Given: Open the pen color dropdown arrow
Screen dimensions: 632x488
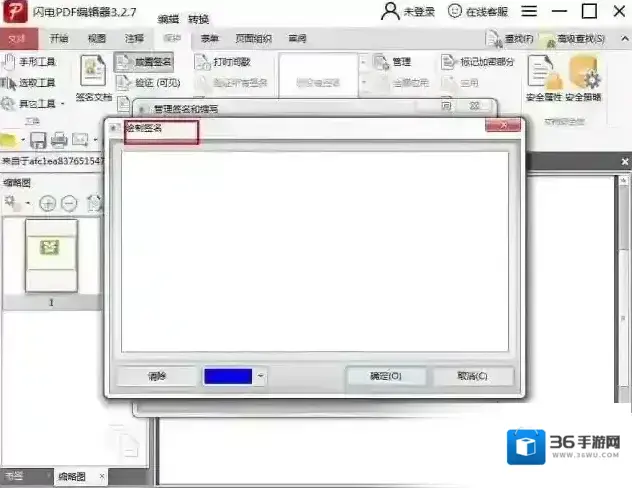Looking at the screenshot, I should point(260,376).
